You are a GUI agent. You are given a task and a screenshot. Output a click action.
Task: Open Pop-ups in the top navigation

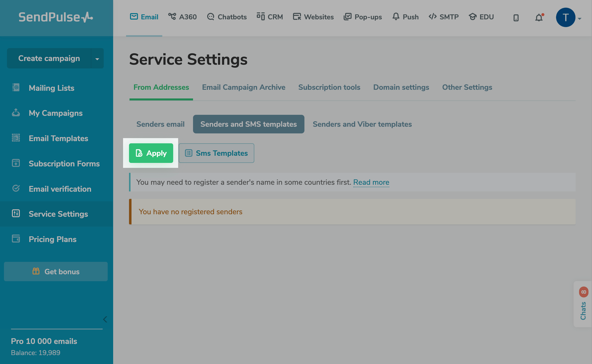point(362,17)
